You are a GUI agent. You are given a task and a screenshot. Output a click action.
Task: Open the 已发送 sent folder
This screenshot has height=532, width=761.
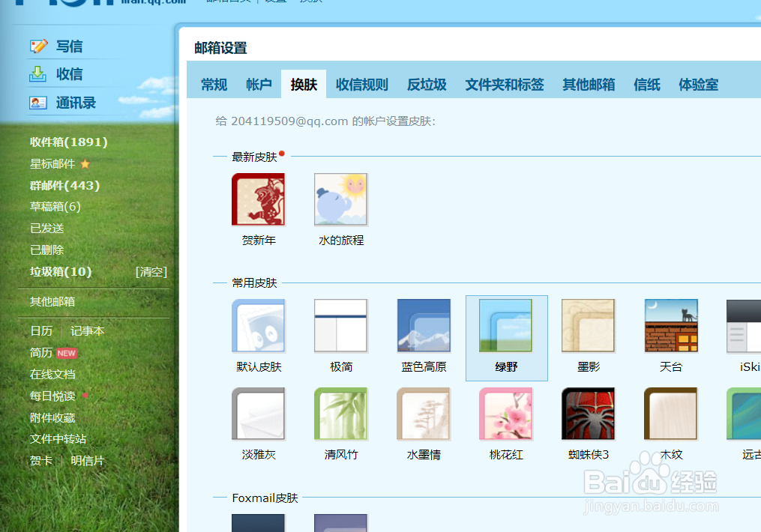click(46, 229)
